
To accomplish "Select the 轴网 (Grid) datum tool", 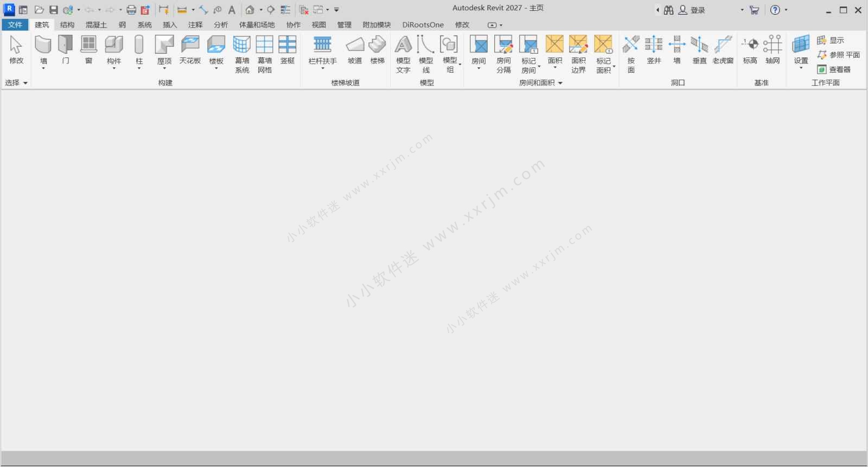I will (x=773, y=50).
